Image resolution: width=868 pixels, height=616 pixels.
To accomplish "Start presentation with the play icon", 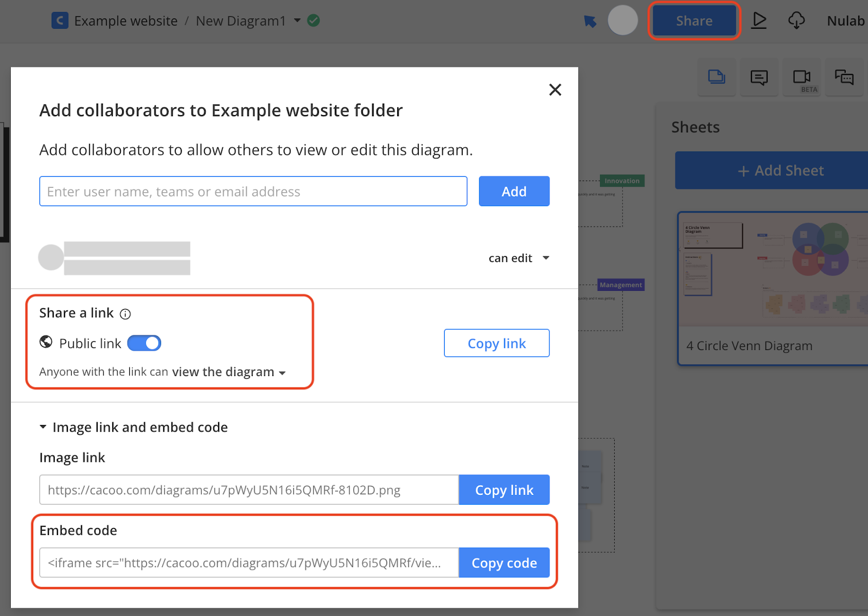I will click(759, 21).
